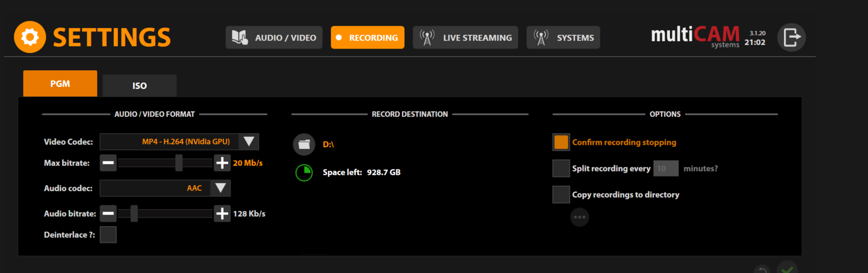Click the green disk space pie icon

tap(304, 172)
